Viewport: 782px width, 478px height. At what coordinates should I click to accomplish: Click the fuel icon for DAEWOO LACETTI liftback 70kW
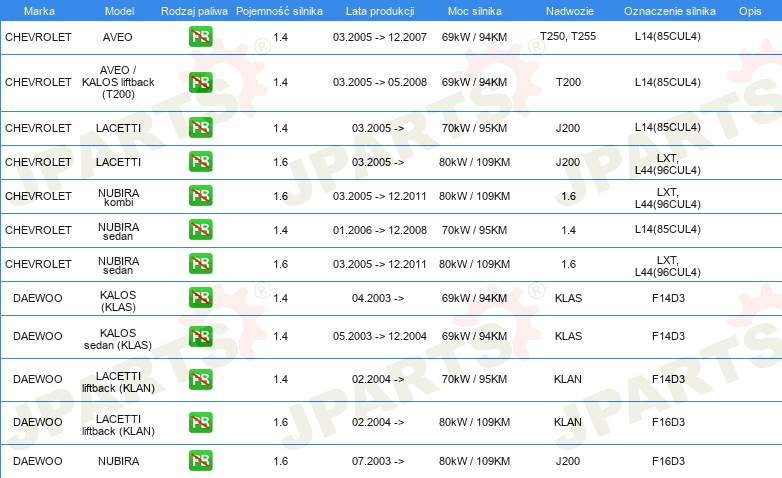click(x=200, y=379)
